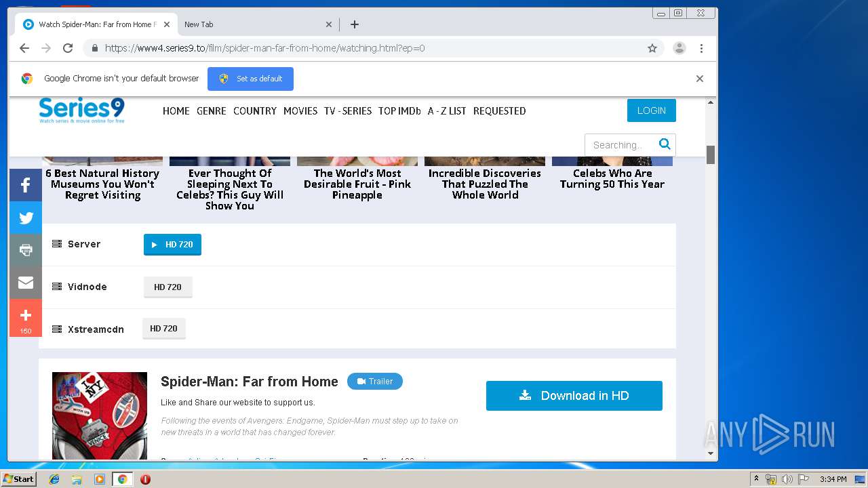
Task: Click the search magnifier icon
Action: click(665, 144)
